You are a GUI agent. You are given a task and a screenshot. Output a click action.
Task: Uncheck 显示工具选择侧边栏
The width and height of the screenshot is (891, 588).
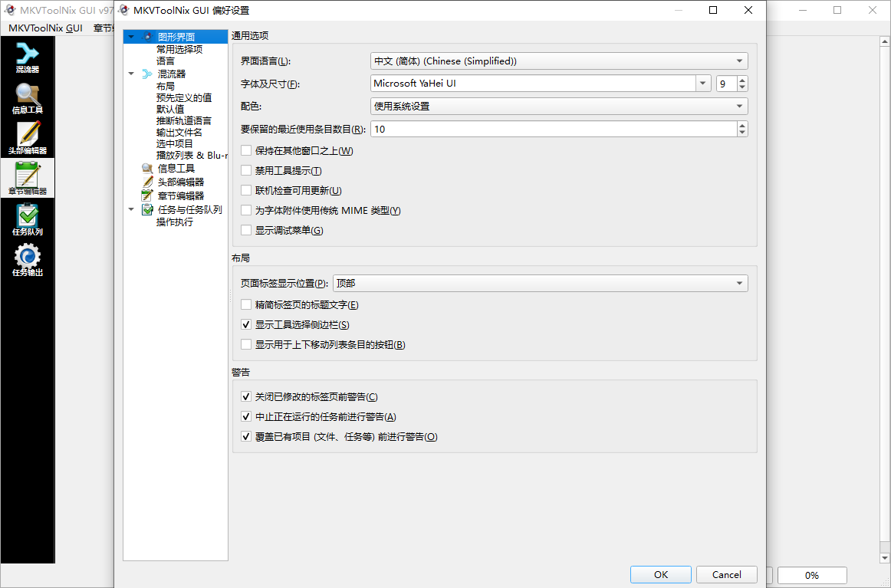tap(246, 324)
